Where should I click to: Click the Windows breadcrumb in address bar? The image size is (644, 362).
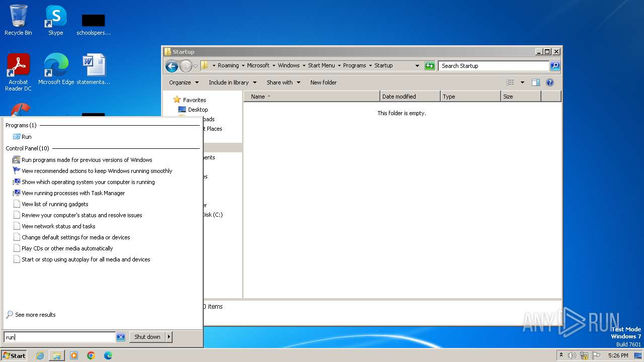coord(289,66)
